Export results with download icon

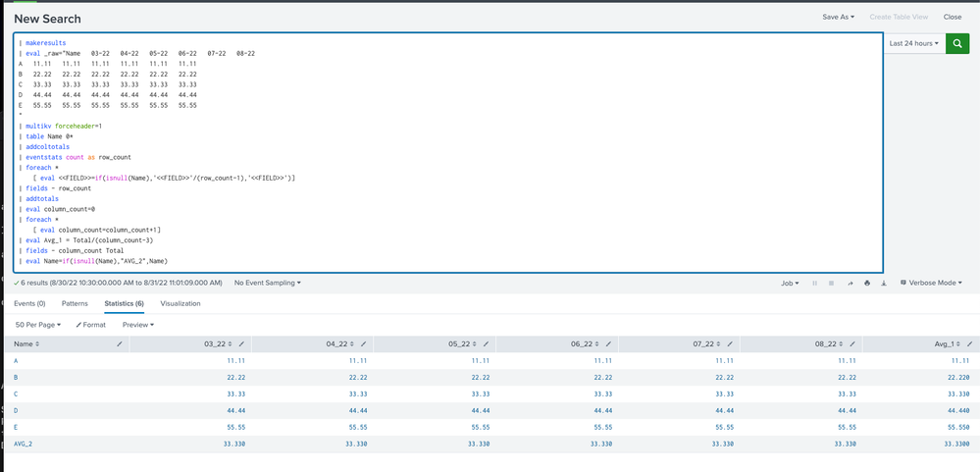click(885, 283)
